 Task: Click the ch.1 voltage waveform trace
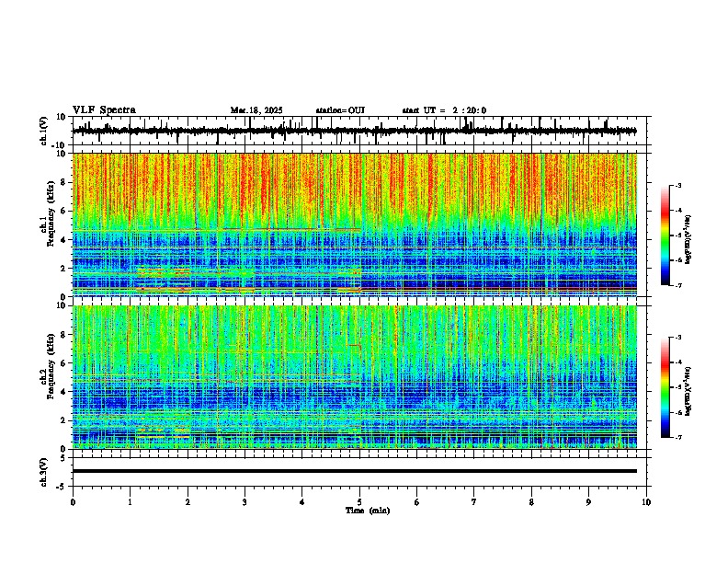[x=354, y=131]
